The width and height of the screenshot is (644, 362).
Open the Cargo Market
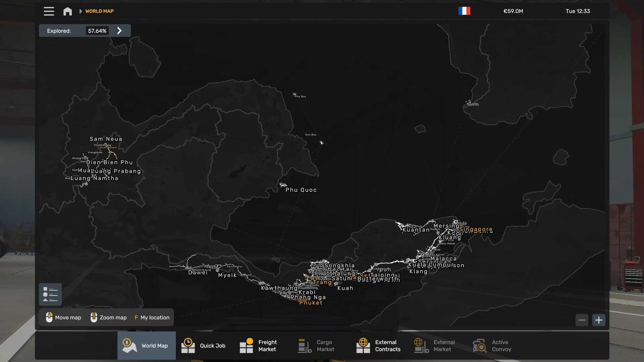(317, 346)
